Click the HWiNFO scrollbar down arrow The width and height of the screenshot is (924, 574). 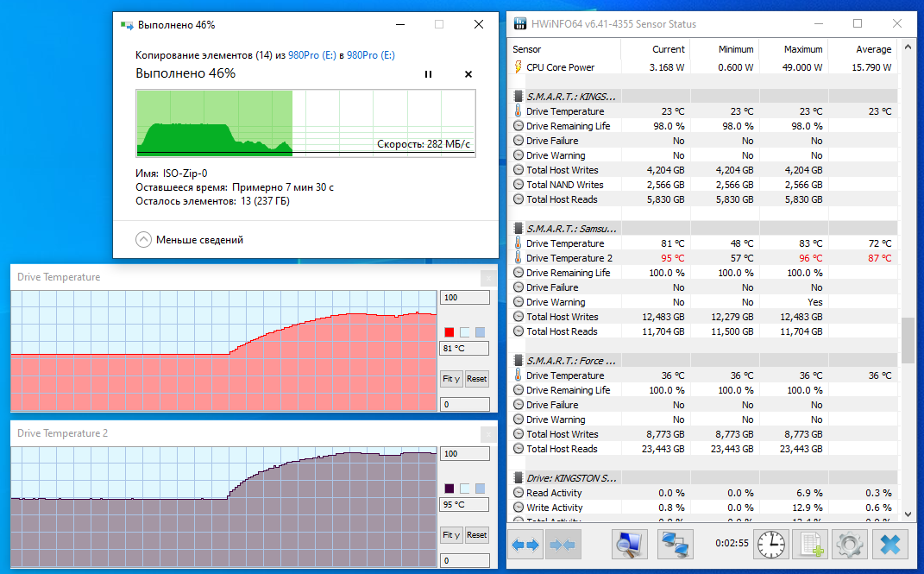(908, 514)
